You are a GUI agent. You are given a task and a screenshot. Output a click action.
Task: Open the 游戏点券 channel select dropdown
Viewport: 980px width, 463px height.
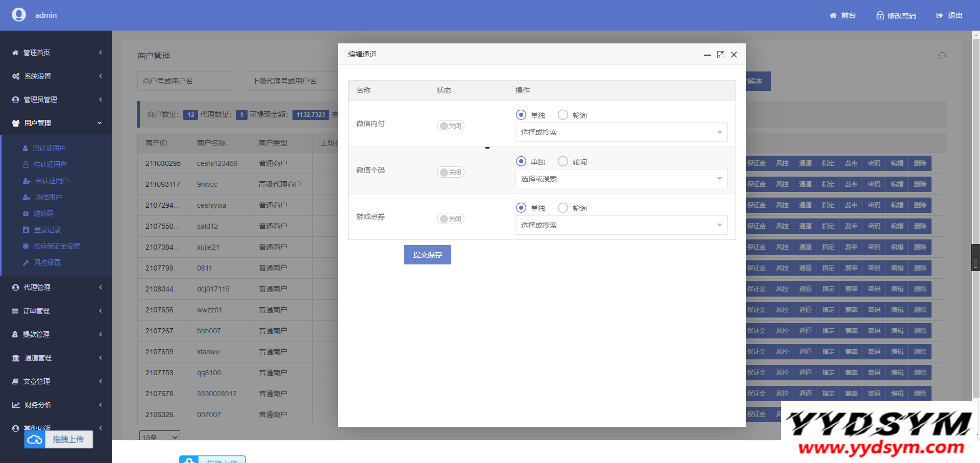point(621,225)
